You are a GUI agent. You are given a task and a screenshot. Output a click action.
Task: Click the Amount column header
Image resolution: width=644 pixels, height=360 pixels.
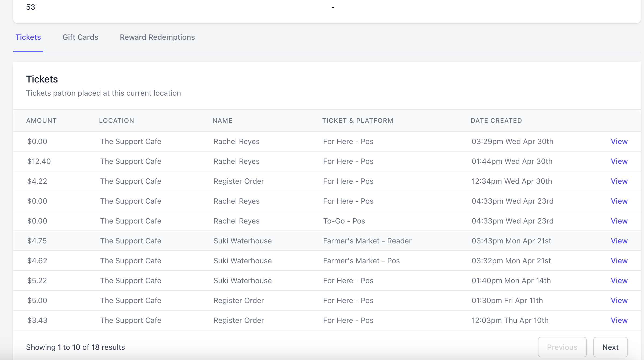click(41, 121)
